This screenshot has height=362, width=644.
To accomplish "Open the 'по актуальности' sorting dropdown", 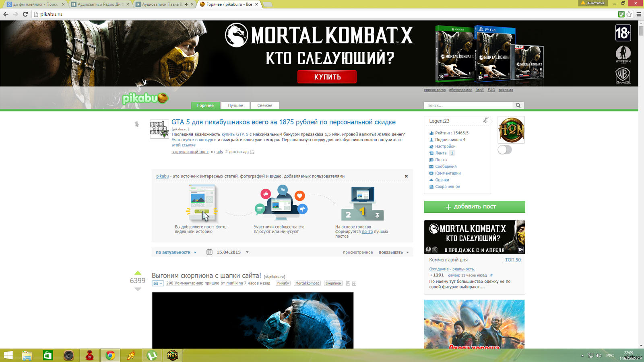I will coord(176,253).
